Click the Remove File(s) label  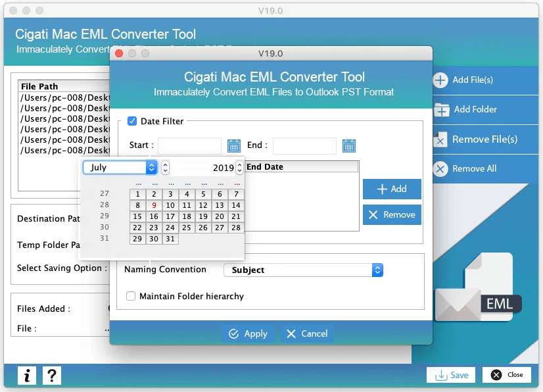[485, 139]
